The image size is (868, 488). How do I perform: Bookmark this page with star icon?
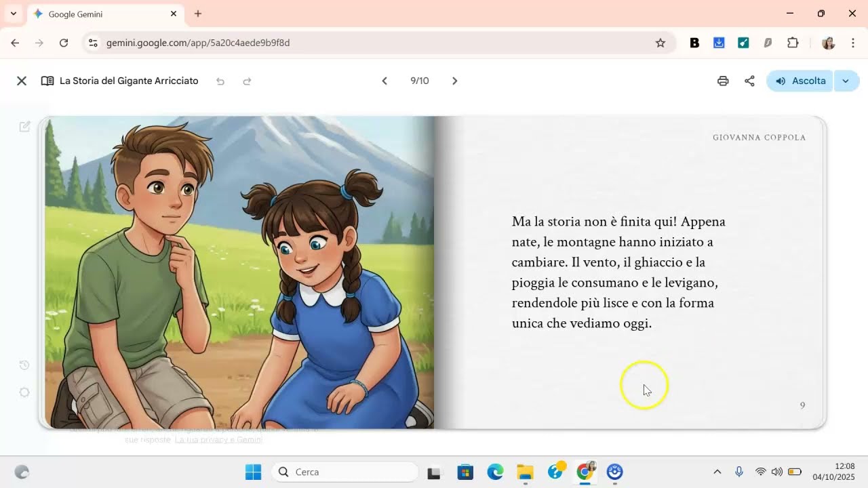[660, 43]
